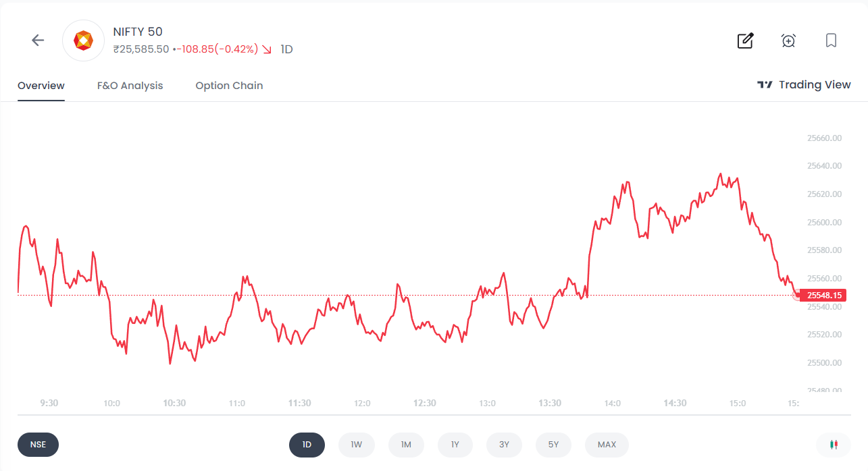
Task: Select the 1M time range
Action: (406, 445)
